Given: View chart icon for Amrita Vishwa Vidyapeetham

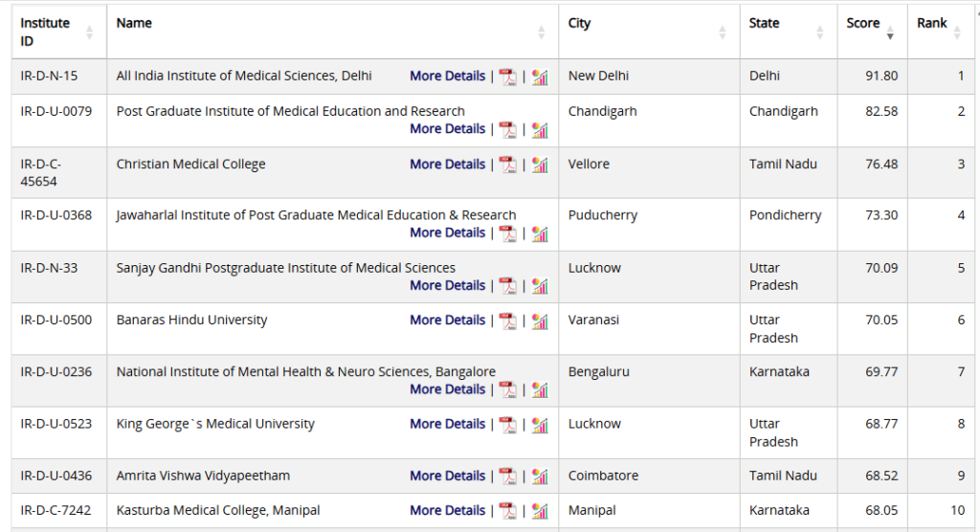Looking at the screenshot, I should tap(540, 477).
